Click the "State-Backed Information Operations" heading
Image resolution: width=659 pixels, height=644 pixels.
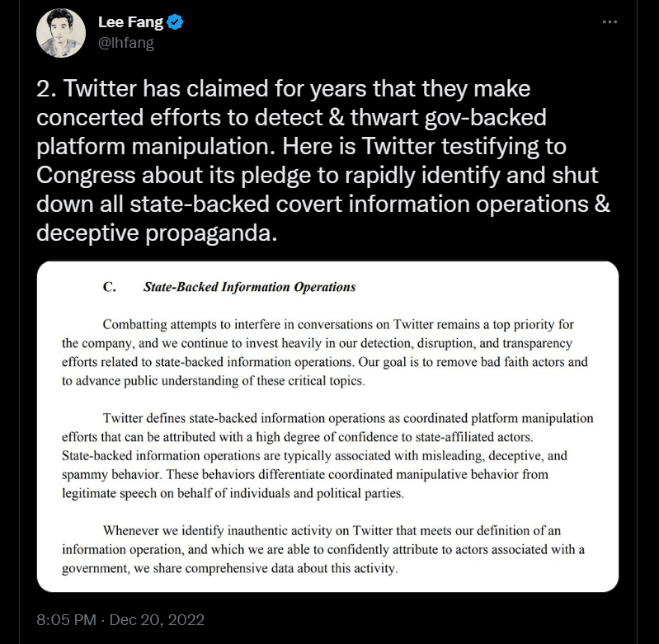(249, 288)
